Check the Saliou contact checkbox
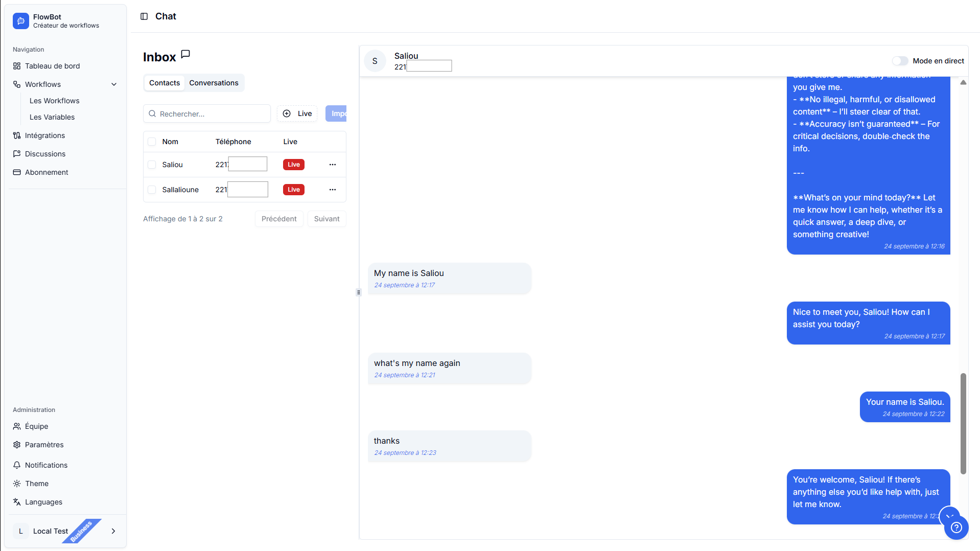The height and width of the screenshot is (551, 980). point(152,165)
